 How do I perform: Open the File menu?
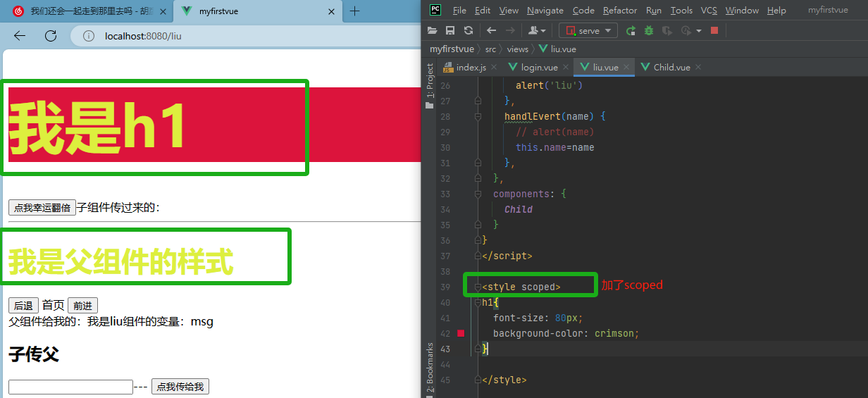coord(459,10)
